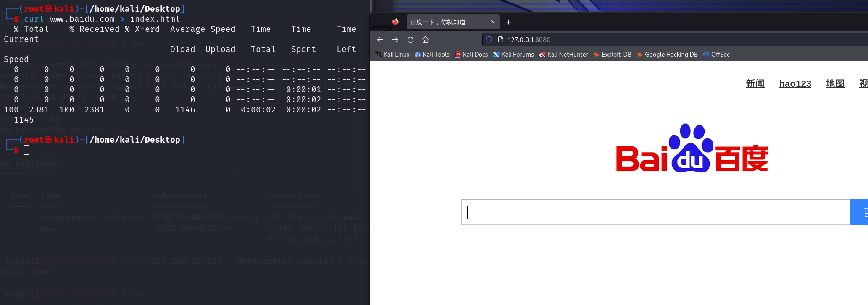Open the Firefox home page icon
Image resolution: width=868 pixels, height=305 pixels.
pyautogui.click(x=425, y=39)
